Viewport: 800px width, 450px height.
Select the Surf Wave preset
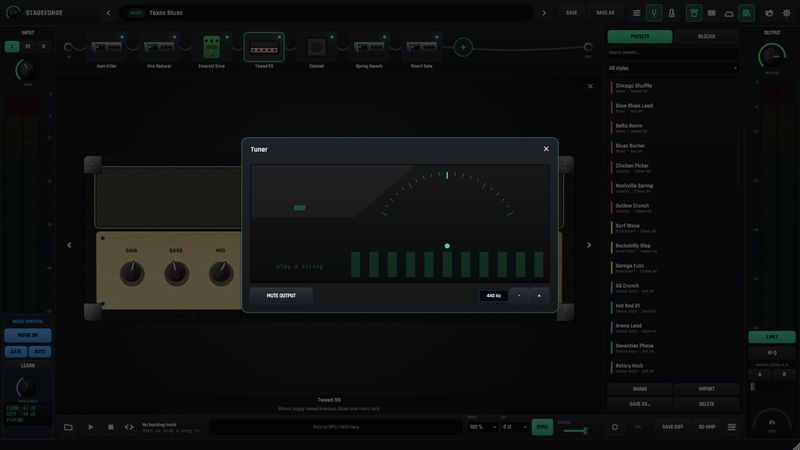[x=672, y=228]
